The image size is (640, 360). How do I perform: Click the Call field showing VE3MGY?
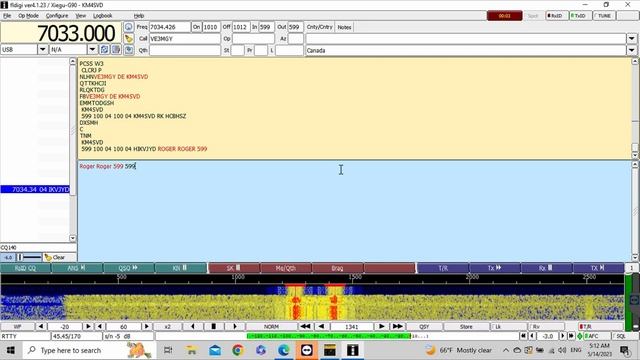(x=184, y=38)
